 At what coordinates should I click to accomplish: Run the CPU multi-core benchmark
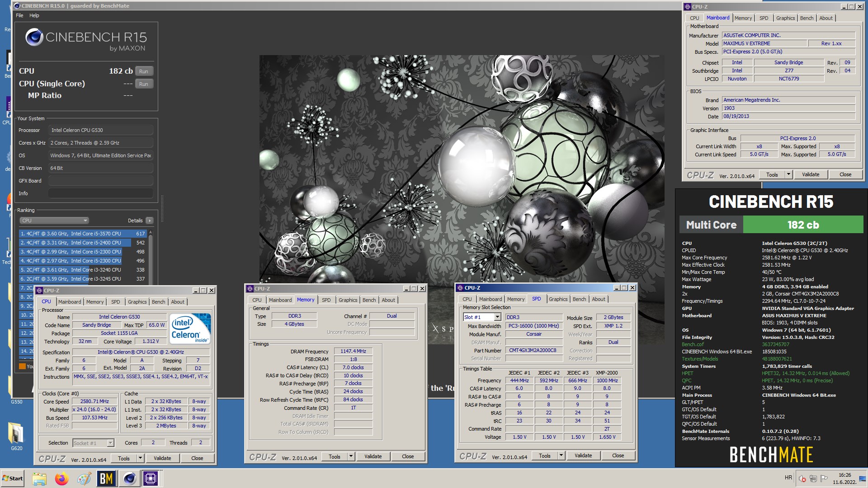click(144, 71)
